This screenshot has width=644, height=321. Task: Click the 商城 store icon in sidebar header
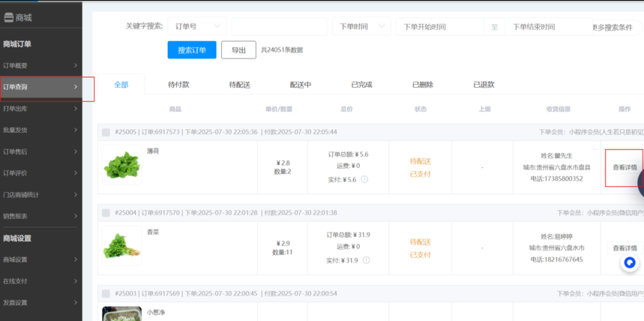point(9,18)
